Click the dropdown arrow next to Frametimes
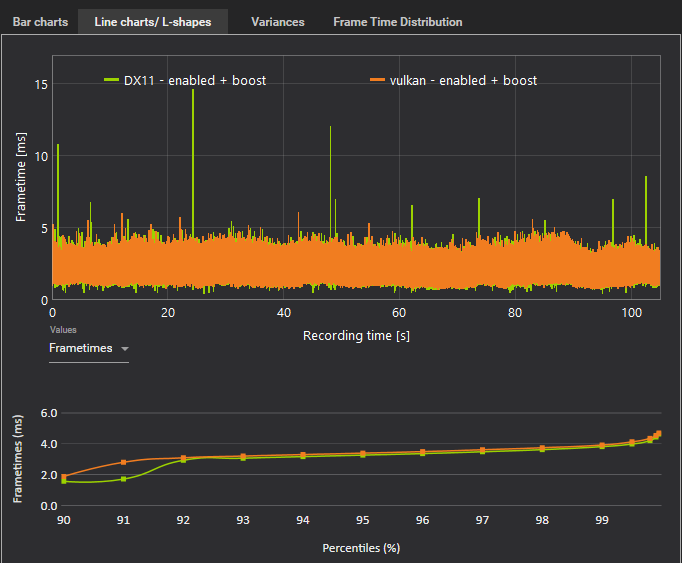 point(125,349)
